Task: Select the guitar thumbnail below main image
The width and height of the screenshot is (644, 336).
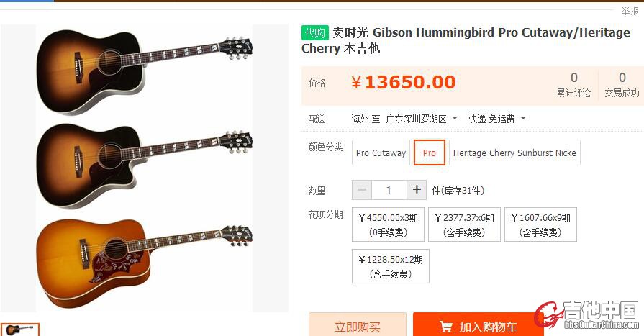Action: [x=19, y=330]
